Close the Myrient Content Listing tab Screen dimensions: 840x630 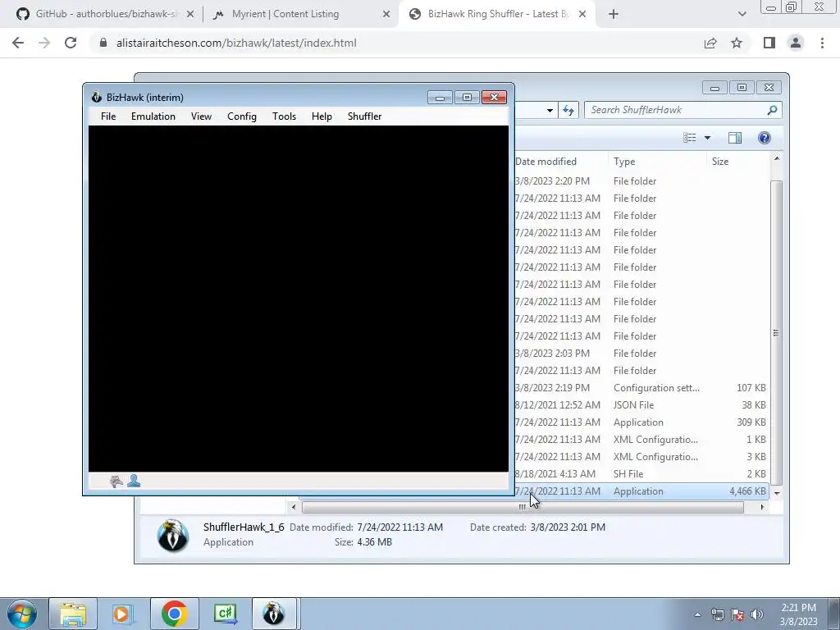(386, 14)
